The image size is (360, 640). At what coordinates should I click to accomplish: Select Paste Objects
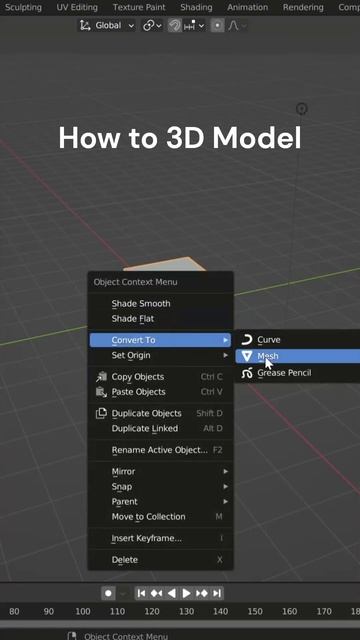coord(160,392)
